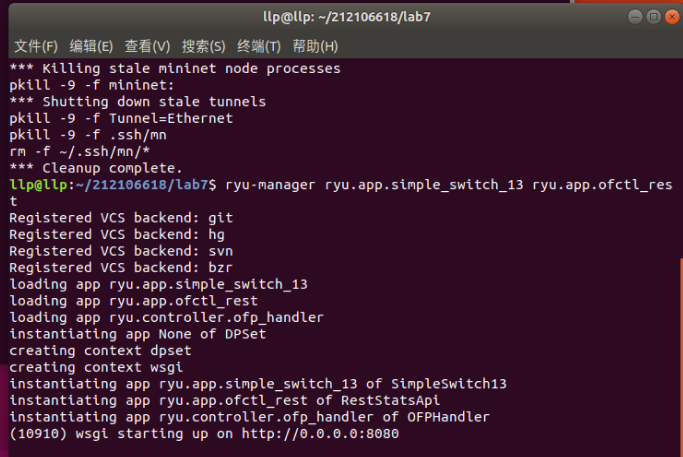This screenshot has width=683, height=457.
Task: Click the "Cleanup complete." output line
Action: pos(96,168)
